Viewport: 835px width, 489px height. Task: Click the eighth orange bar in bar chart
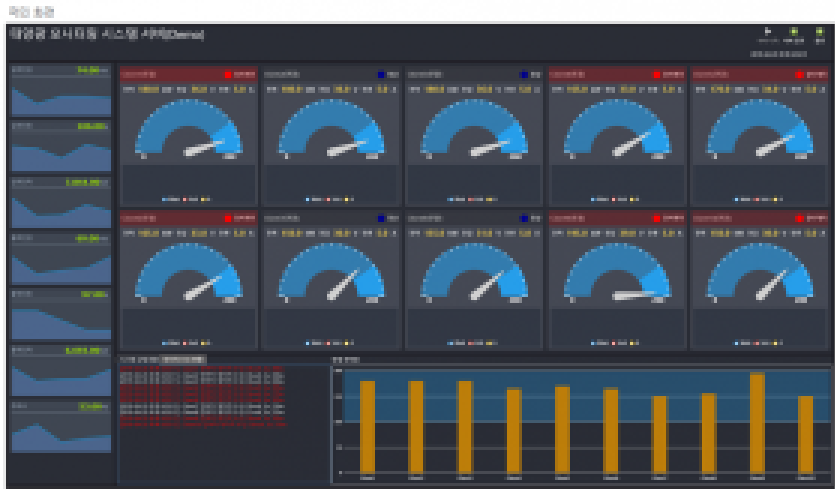click(708, 433)
